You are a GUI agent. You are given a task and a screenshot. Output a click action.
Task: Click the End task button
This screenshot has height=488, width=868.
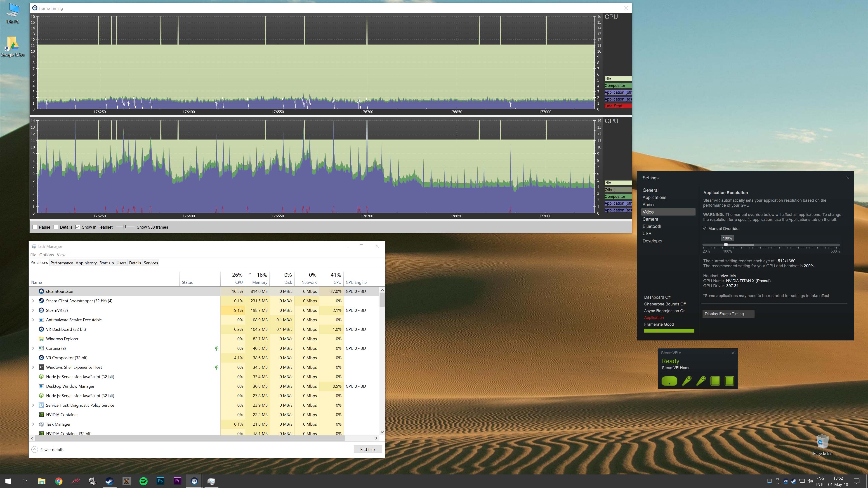pyautogui.click(x=368, y=449)
